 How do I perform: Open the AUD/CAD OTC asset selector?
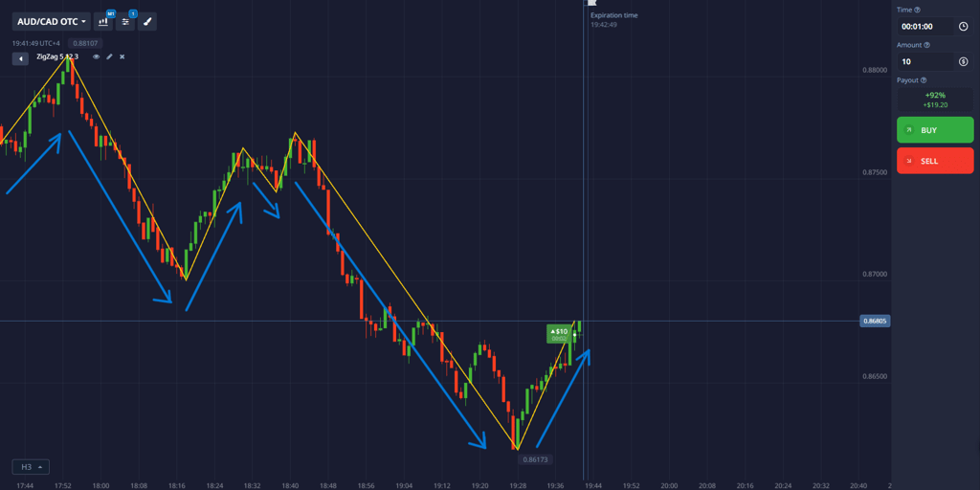coord(52,21)
